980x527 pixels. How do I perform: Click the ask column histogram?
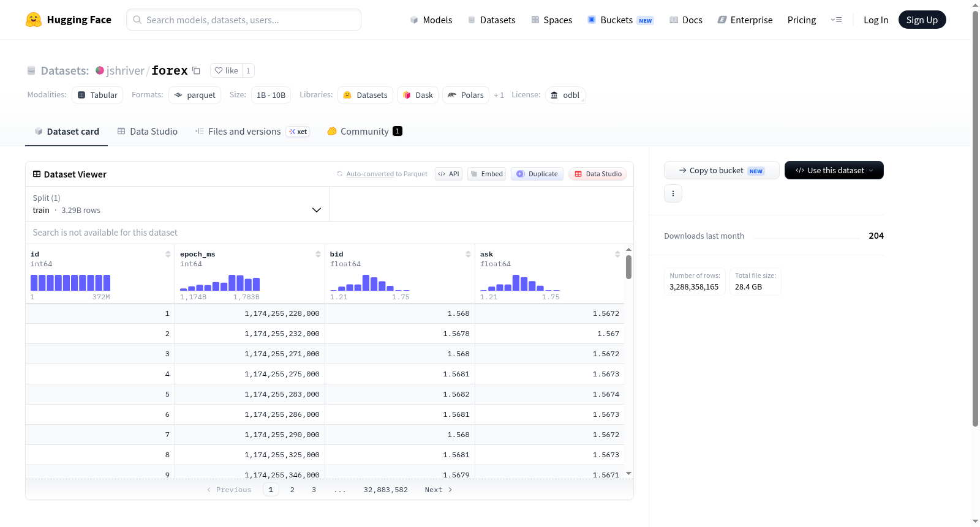(520, 283)
